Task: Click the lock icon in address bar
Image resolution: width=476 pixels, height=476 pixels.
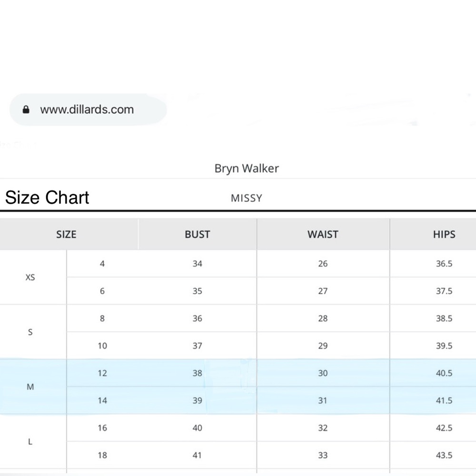Action: [x=26, y=109]
